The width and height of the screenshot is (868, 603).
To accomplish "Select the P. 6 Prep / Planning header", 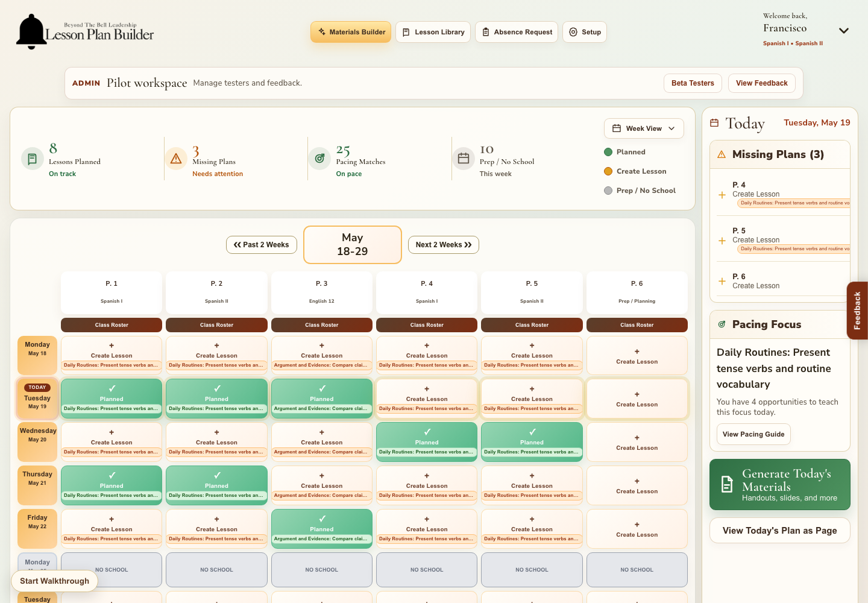I will [x=637, y=292].
